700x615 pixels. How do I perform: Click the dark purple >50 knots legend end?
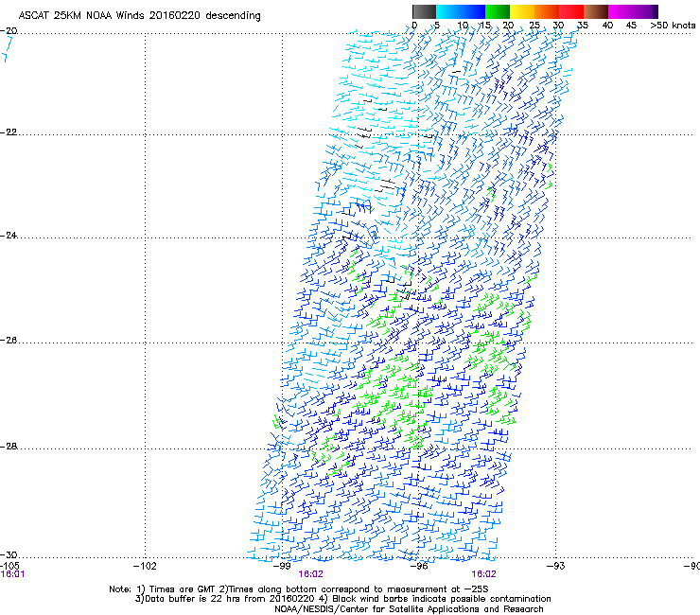656,11
